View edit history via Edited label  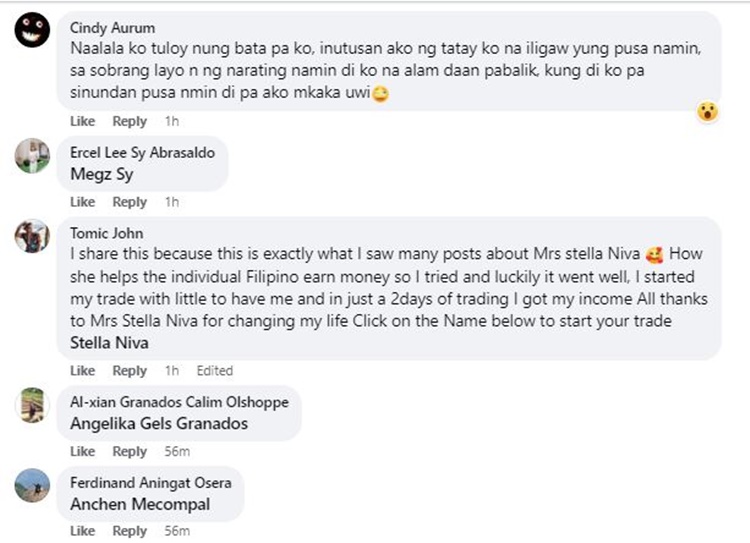(x=214, y=371)
